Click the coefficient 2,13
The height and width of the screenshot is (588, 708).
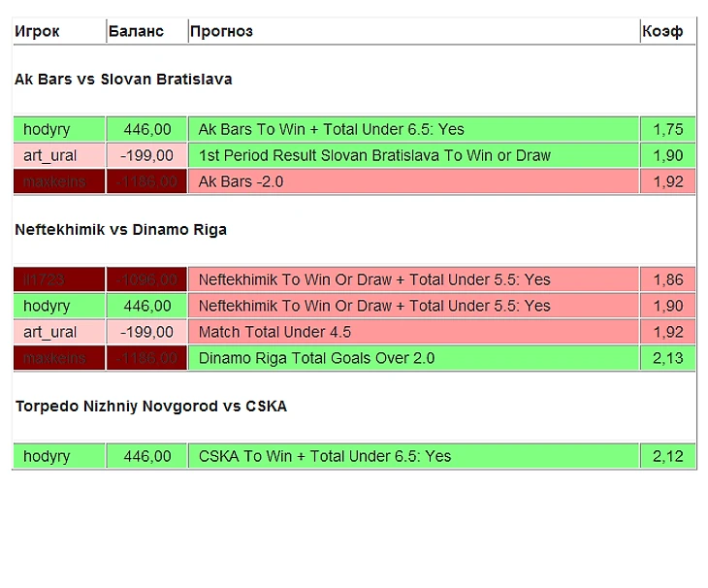(668, 358)
